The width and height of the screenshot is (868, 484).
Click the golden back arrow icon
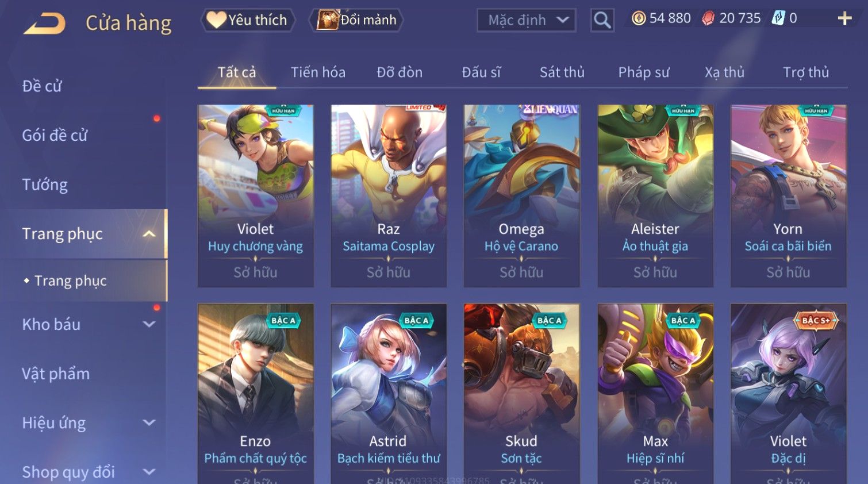pos(44,24)
